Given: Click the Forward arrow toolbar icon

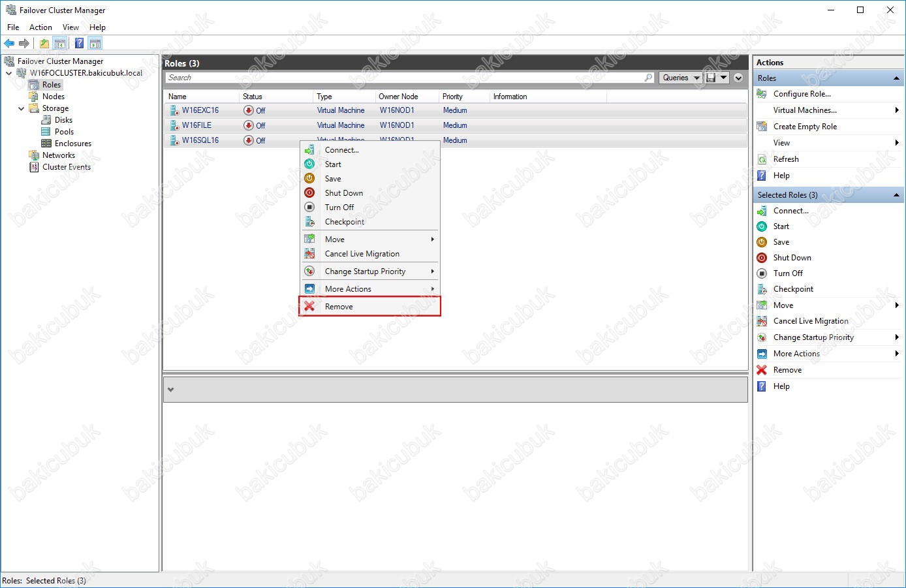Looking at the screenshot, I should point(24,44).
